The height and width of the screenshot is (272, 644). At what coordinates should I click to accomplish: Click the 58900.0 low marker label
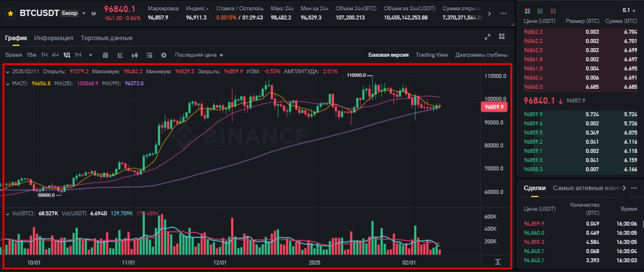point(46,196)
